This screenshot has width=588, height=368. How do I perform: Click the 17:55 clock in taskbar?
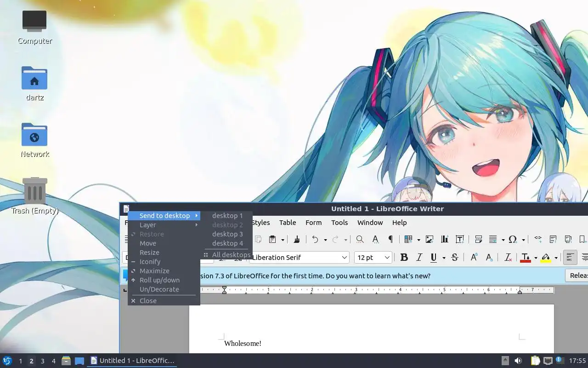577,361
